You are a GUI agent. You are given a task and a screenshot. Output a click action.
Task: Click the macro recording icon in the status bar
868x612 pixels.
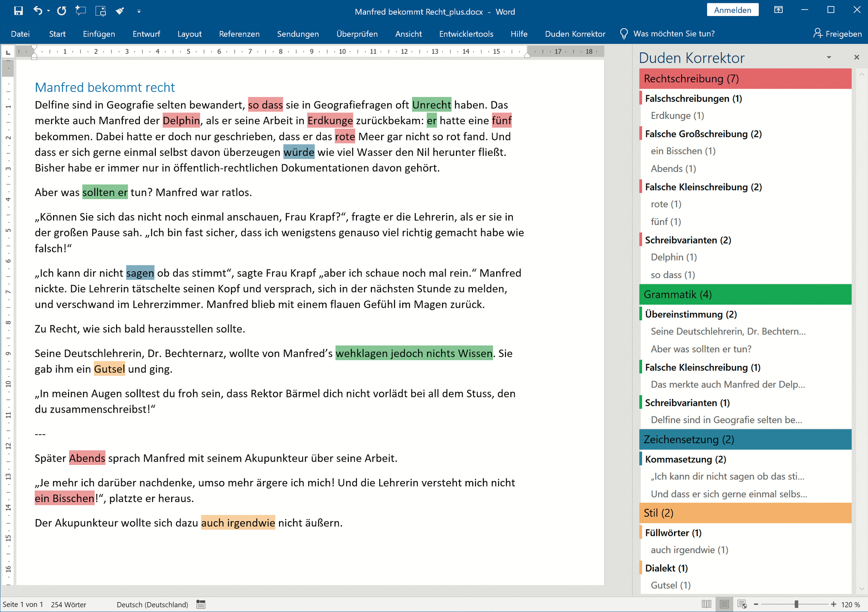pos(201,604)
